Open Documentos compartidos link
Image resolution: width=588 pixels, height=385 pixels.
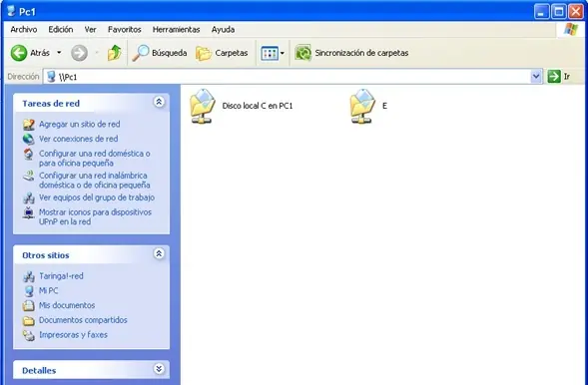(x=83, y=320)
